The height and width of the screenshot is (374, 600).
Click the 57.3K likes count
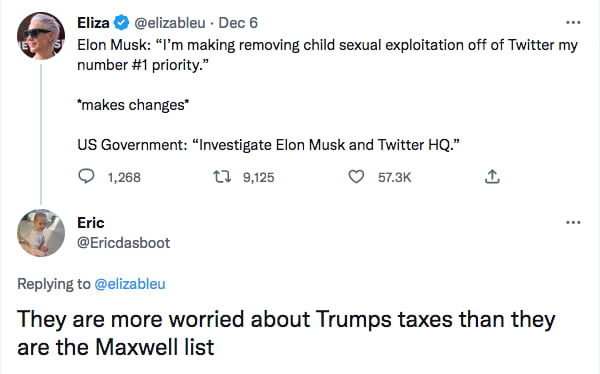click(395, 177)
